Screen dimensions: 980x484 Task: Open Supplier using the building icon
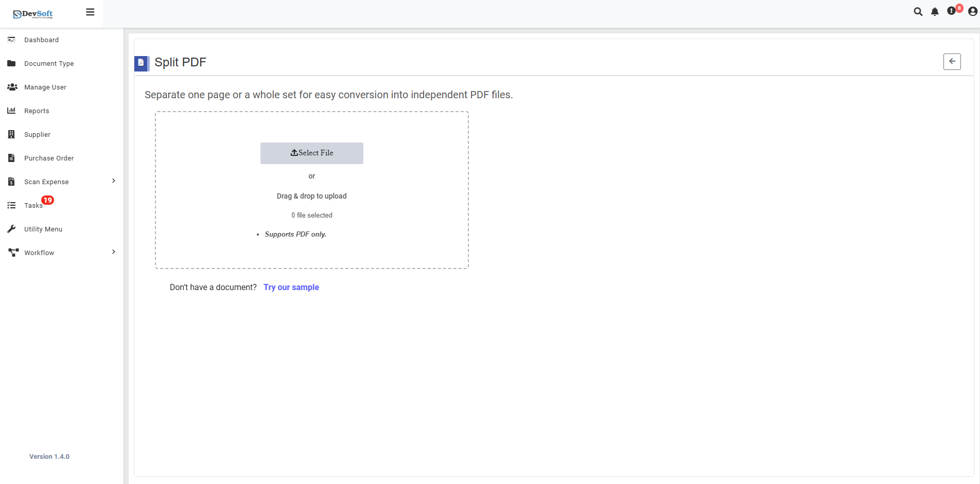click(x=11, y=134)
